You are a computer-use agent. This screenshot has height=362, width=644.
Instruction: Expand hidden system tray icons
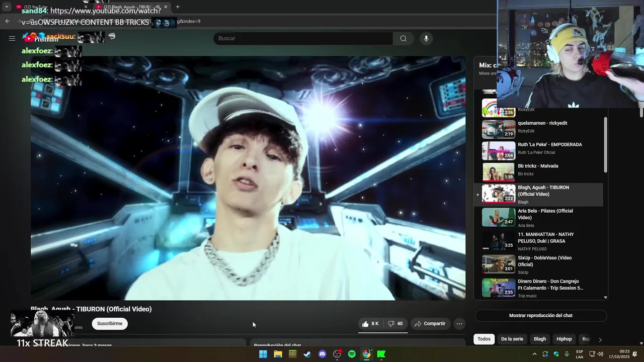tap(534, 354)
